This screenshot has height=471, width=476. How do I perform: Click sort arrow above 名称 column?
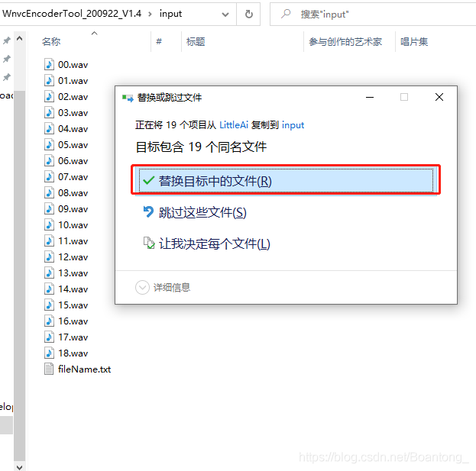(95, 33)
